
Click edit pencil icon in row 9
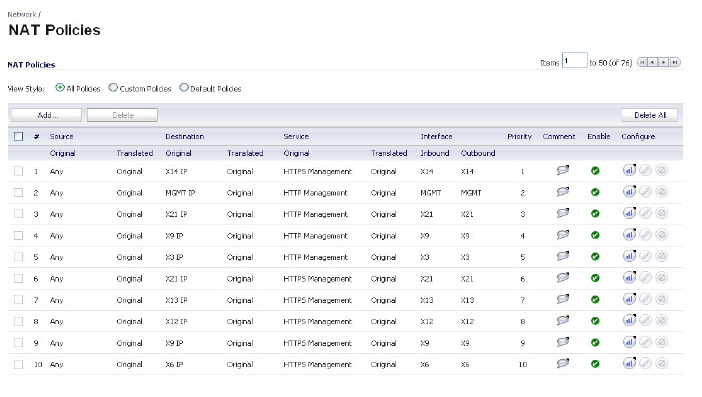click(645, 342)
